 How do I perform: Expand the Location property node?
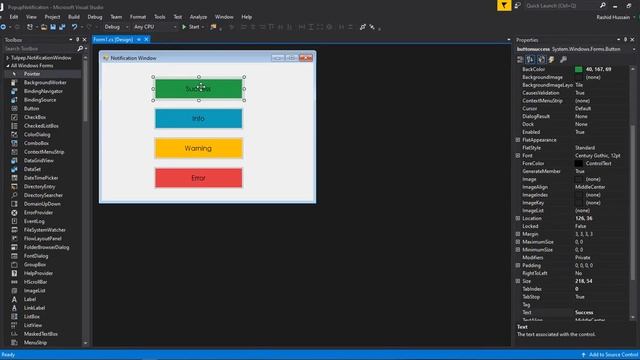(518, 218)
